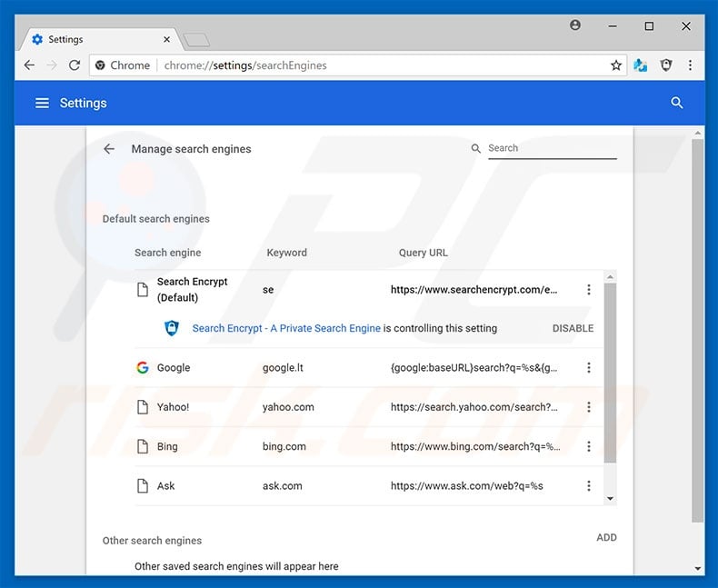Image resolution: width=718 pixels, height=588 pixels.
Task: Maximize the Chrome window
Action: [x=649, y=26]
